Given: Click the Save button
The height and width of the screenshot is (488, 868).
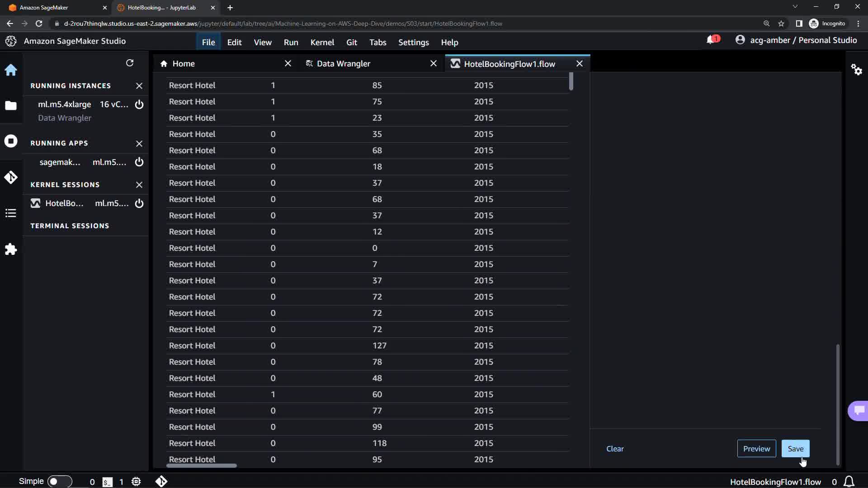Looking at the screenshot, I should 795,449.
